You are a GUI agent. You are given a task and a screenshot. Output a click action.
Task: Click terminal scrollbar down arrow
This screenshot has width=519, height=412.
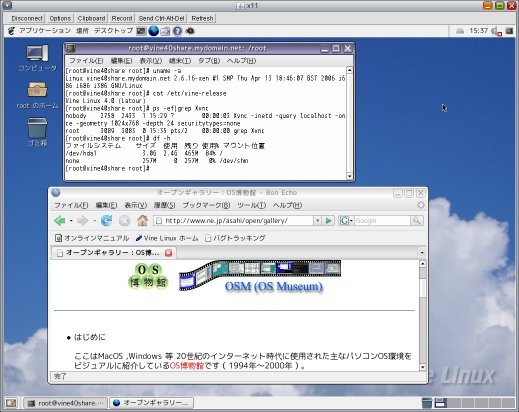click(349, 176)
